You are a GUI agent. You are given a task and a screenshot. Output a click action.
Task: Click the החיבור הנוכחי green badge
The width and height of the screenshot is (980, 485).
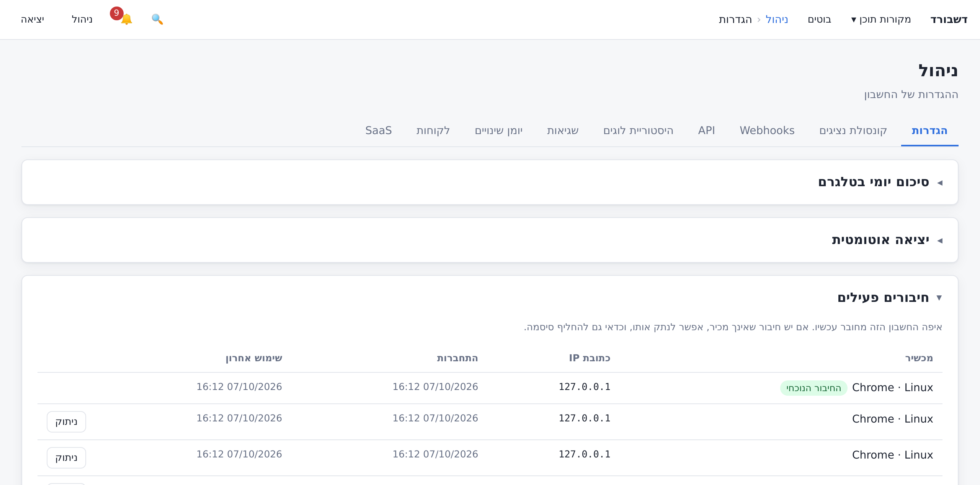coord(813,388)
